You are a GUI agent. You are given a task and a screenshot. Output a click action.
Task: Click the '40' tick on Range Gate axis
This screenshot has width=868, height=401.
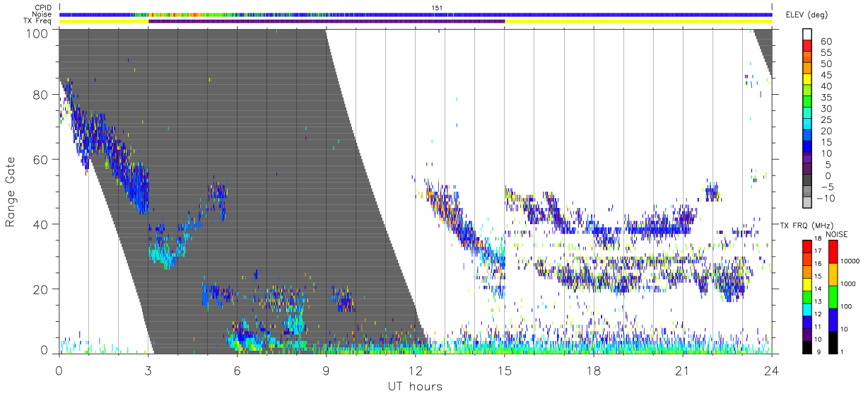click(x=41, y=224)
